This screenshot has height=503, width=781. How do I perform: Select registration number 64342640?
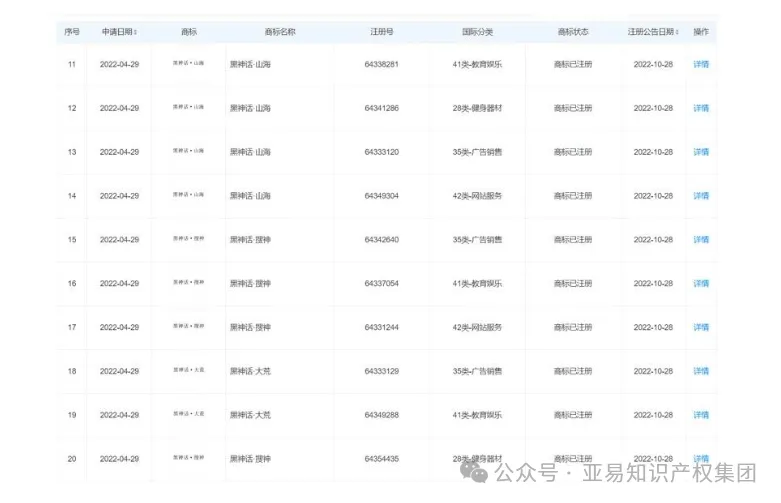pos(382,240)
